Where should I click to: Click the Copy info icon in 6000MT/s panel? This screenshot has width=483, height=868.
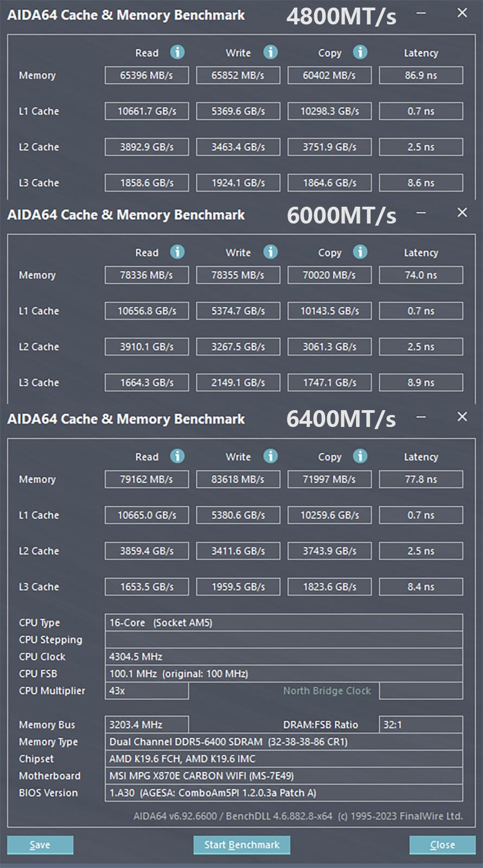pos(360,252)
